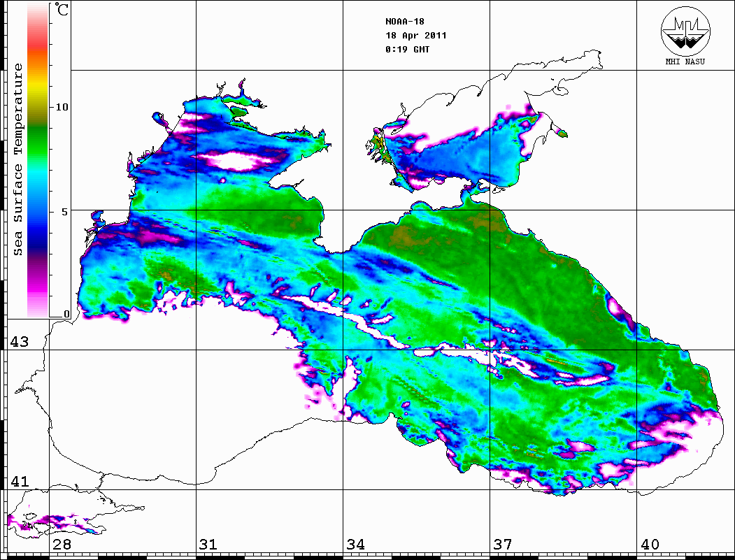Click the longitude label "31"
735x560 pixels.
click(x=208, y=544)
